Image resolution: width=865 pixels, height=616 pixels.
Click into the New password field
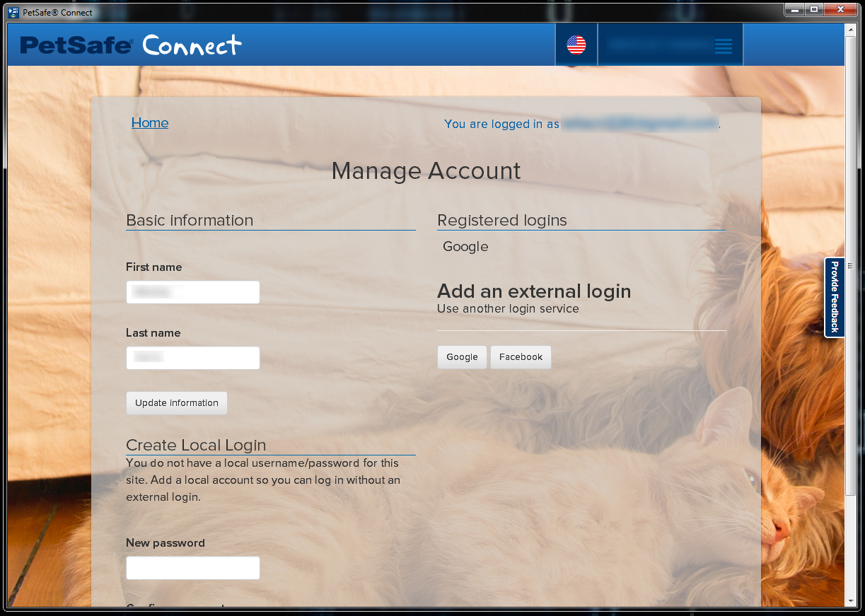point(193,568)
